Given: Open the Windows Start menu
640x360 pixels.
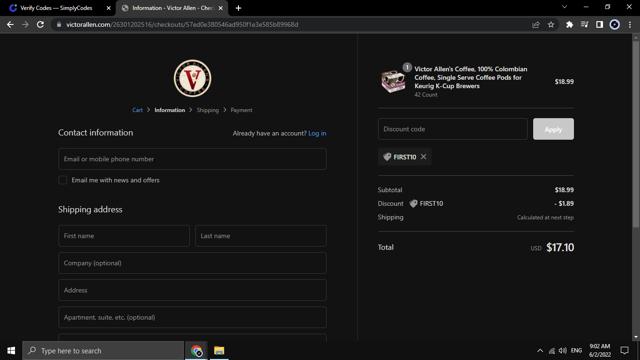Looking at the screenshot, I should tap(11, 351).
